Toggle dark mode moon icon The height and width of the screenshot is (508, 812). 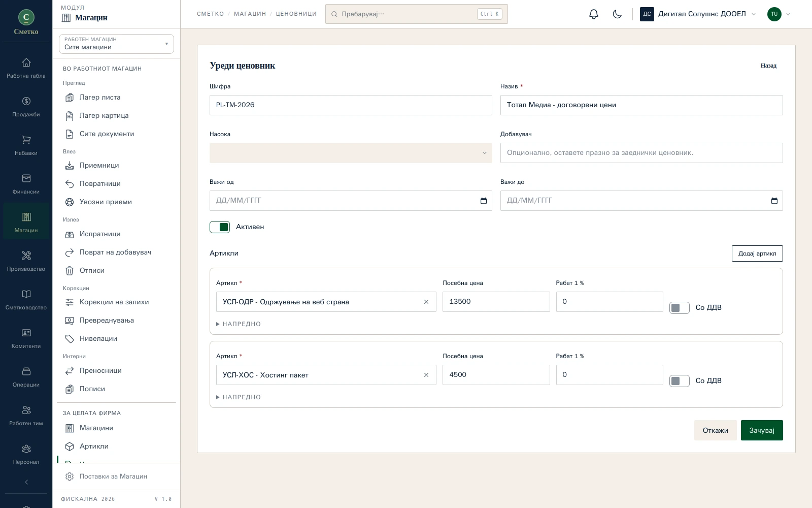(617, 14)
